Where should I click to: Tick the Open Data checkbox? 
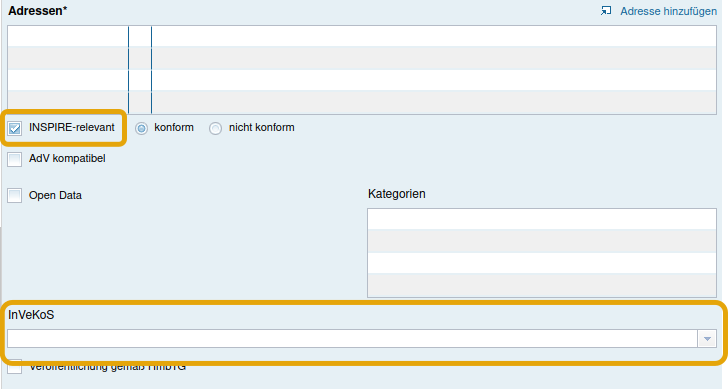click(x=15, y=195)
